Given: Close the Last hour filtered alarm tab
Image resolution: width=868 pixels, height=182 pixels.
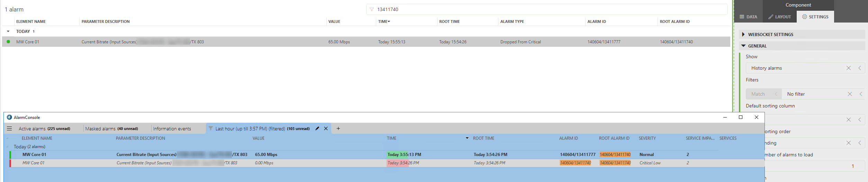Looking at the screenshot, I should pyautogui.click(x=326, y=129).
